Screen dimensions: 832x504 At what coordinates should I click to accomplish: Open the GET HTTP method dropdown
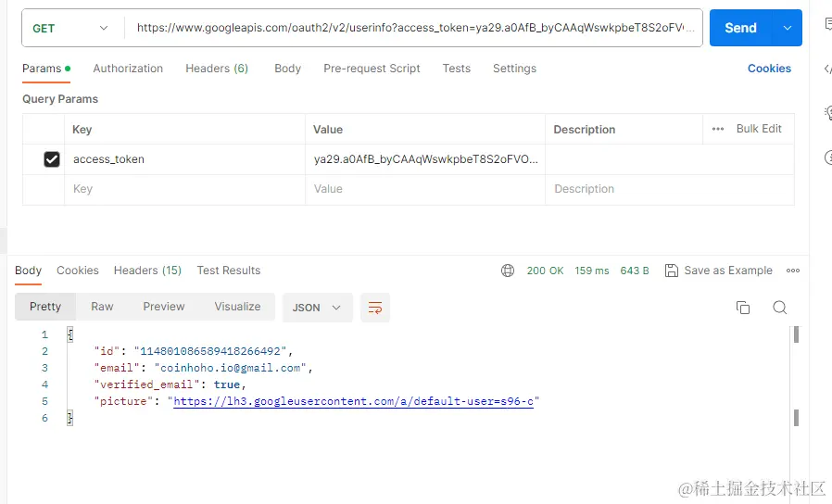[70, 28]
